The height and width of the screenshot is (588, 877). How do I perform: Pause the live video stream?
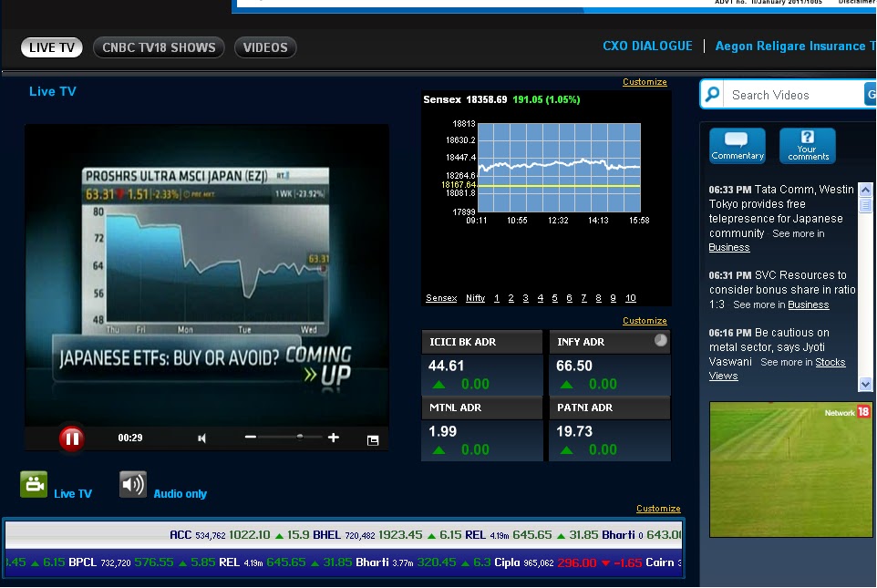tap(72, 438)
